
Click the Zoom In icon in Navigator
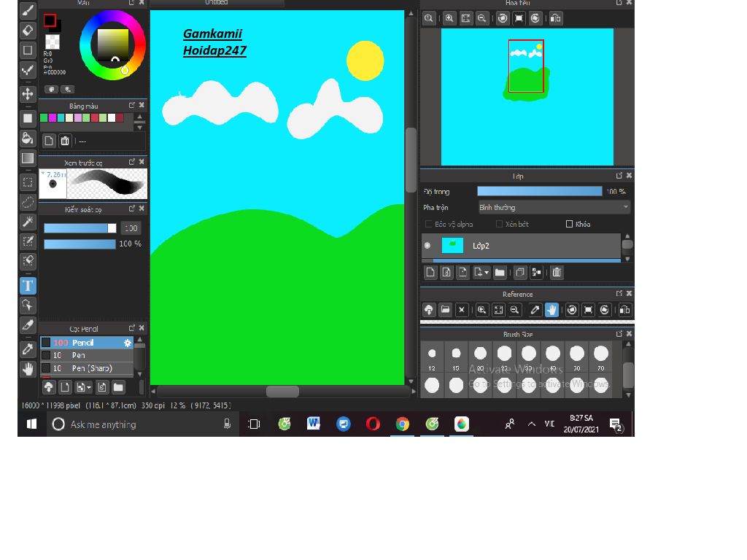coord(449,18)
